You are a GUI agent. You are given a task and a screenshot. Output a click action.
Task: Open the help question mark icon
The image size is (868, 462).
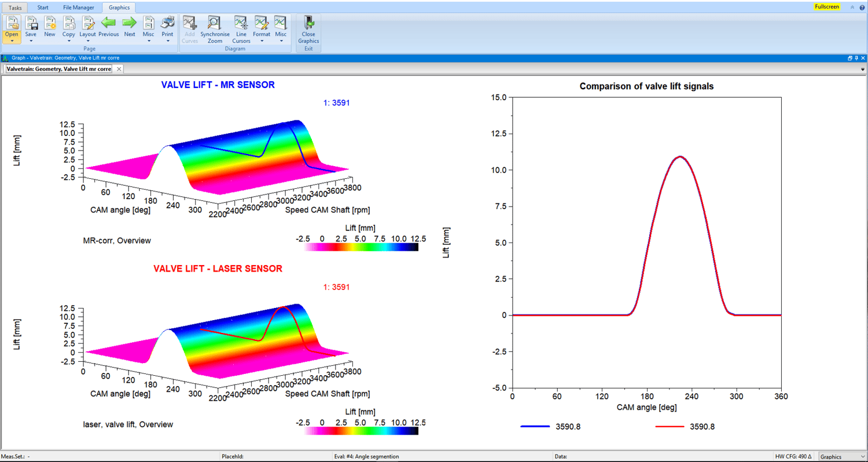(x=862, y=7)
